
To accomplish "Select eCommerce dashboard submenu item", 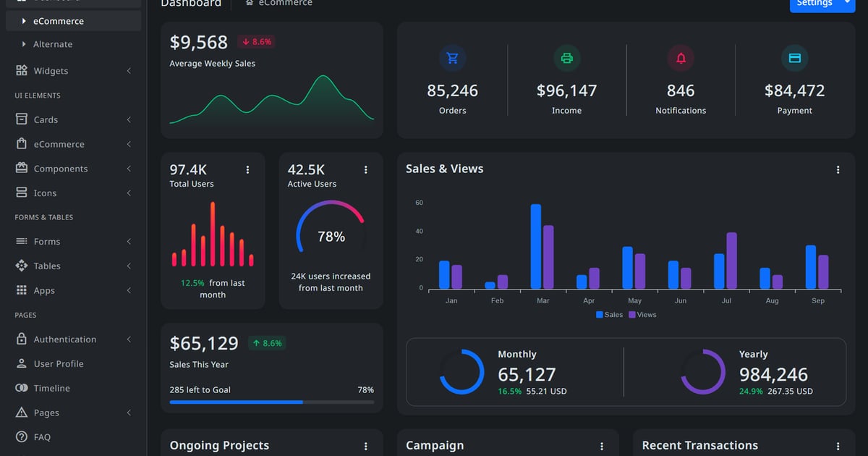I will click(73, 21).
